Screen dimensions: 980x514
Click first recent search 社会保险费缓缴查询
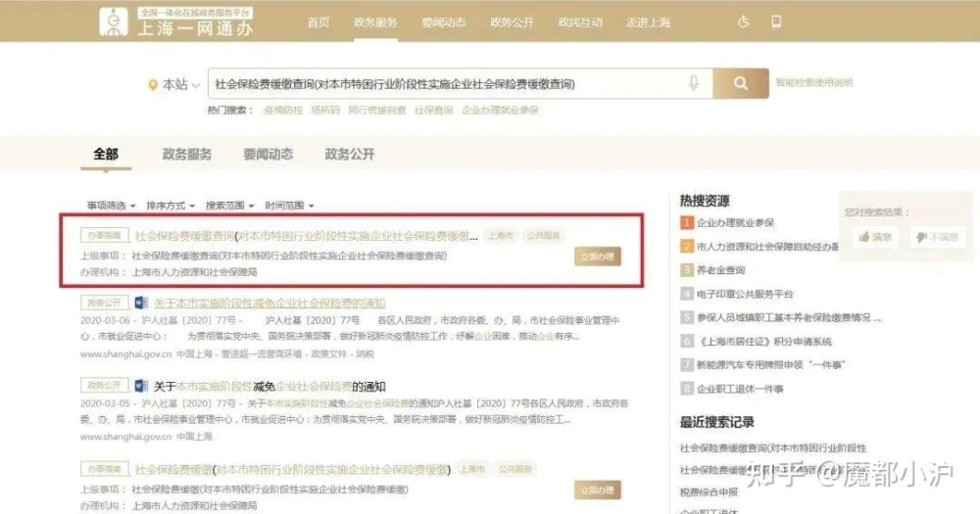click(x=773, y=447)
